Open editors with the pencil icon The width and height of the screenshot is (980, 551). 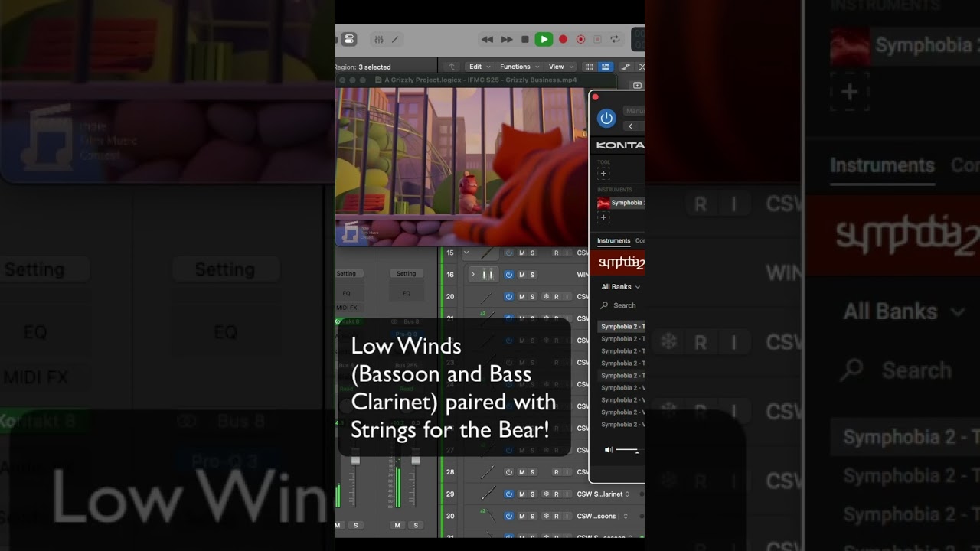[x=395, y=39]
